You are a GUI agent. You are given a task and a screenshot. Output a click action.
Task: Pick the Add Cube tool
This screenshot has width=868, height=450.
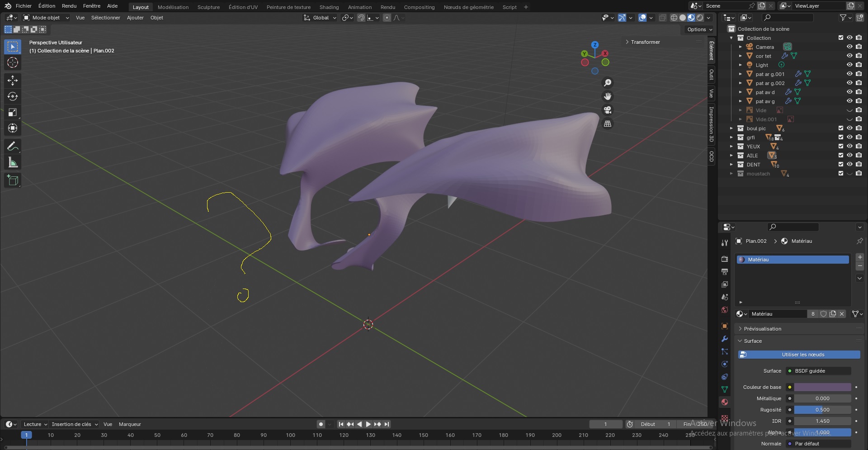(13, 180)
